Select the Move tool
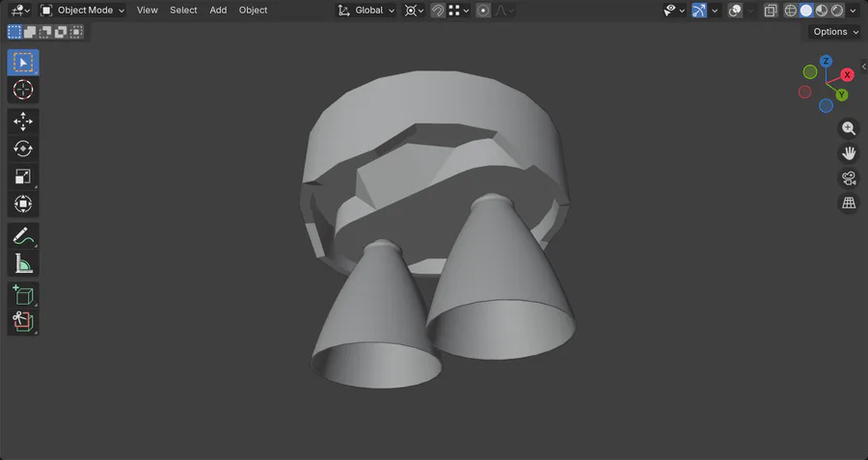The height and width of the screenshot is (460, 868). pyautogui.click(x=23, y=122)
